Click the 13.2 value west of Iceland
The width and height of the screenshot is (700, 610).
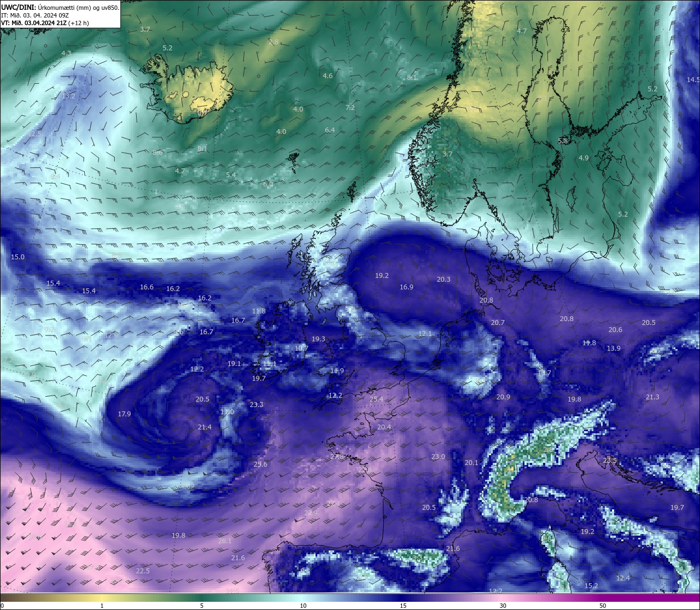click(69, 96)
